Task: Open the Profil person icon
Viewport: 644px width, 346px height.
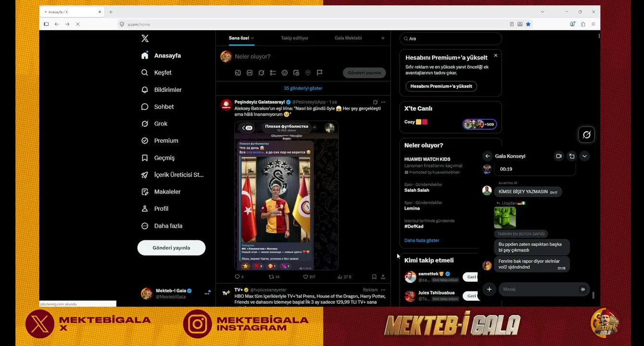Action: tap(145, 209)
